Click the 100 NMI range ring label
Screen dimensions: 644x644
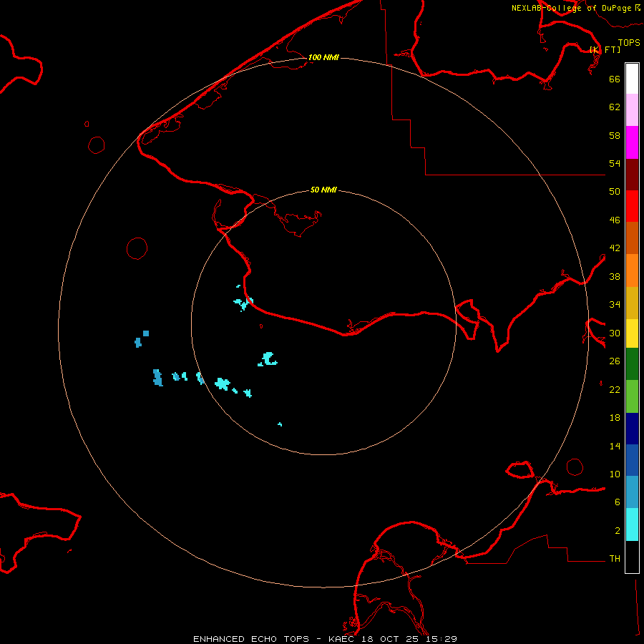coord(323,57)
